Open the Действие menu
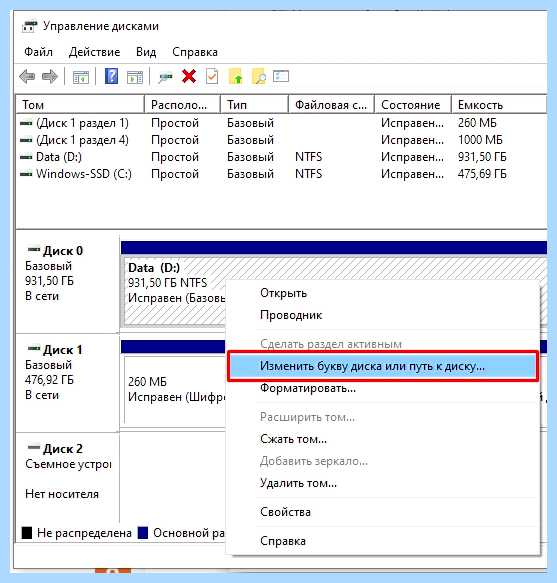The height and width of the screenshot is (583, 557). (94, 52)
